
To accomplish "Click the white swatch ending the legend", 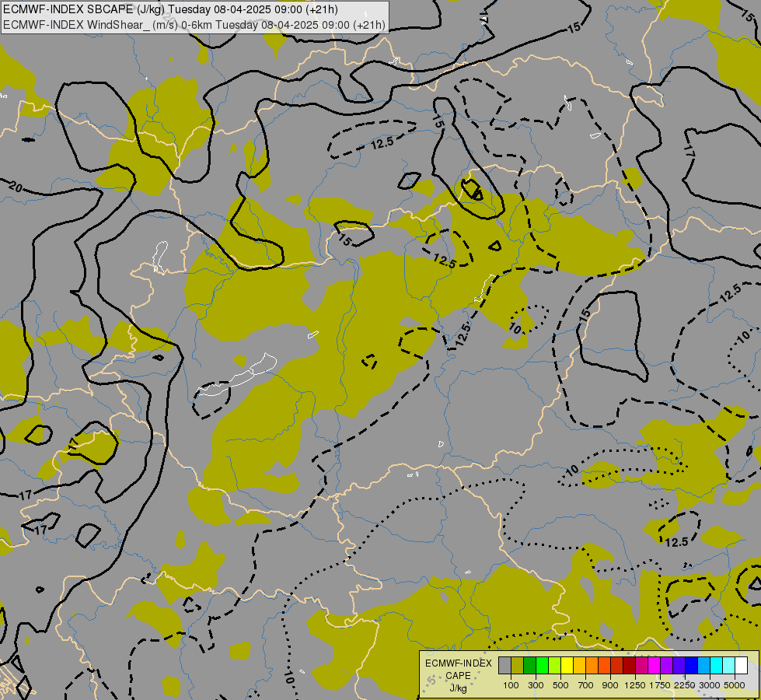I will [741, 666].
